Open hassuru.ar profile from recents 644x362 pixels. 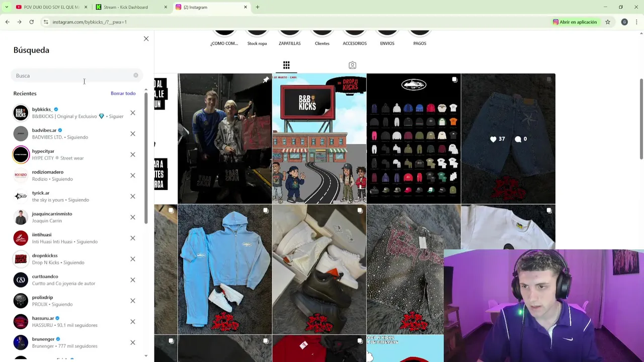68,321
